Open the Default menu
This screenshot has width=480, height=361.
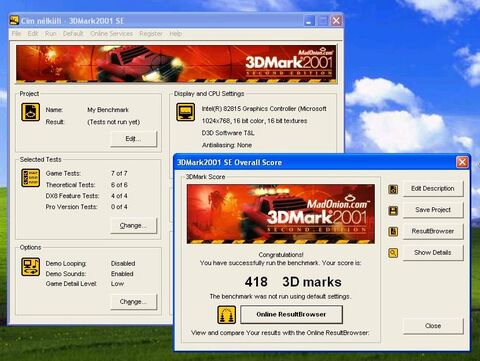point(73,34)
